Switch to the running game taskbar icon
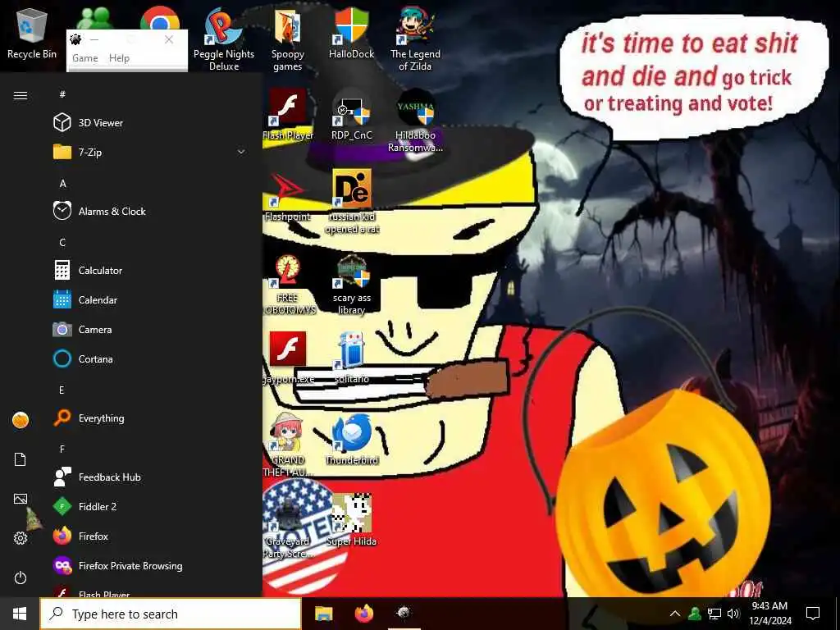Screen dimensions: 840x630 point(404,614)
